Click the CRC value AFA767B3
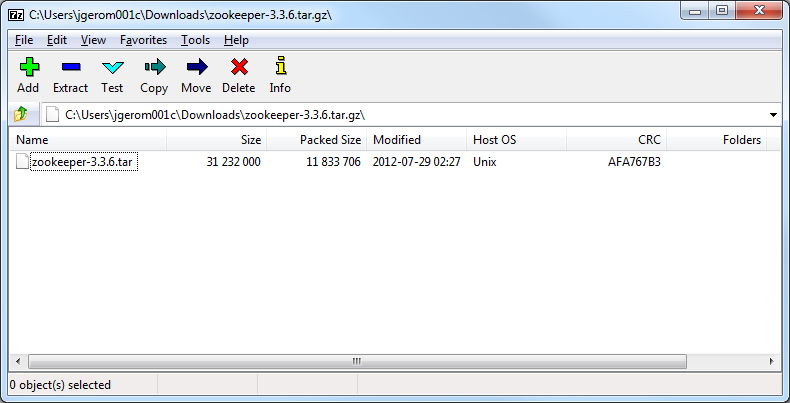The height and width of the screenshot is (403, 790). coord(634,162)
